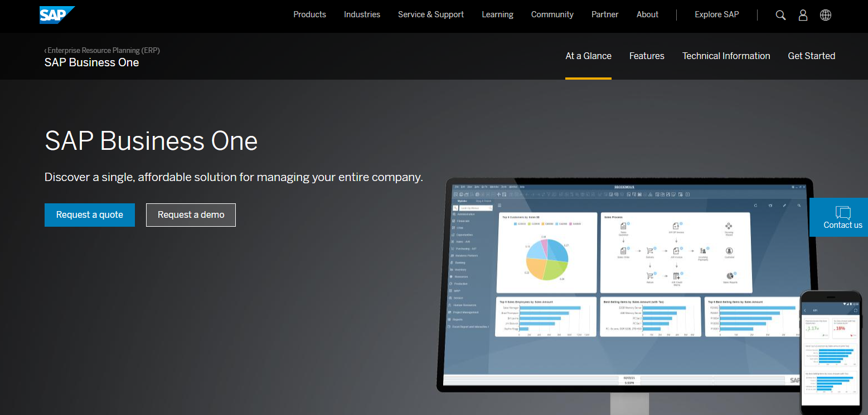Select the At a Glance tab

588,56
